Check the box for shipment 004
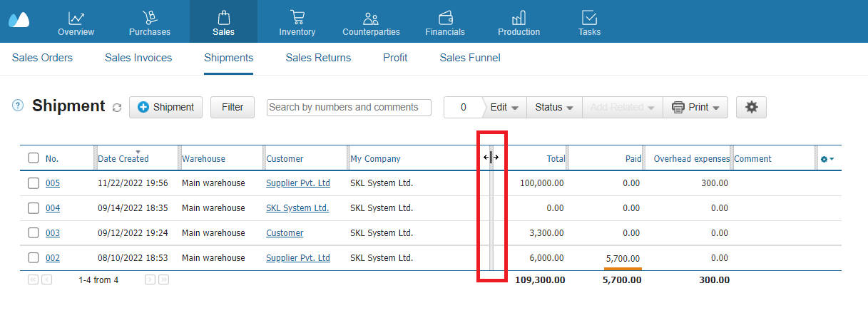 coord(34,208)
